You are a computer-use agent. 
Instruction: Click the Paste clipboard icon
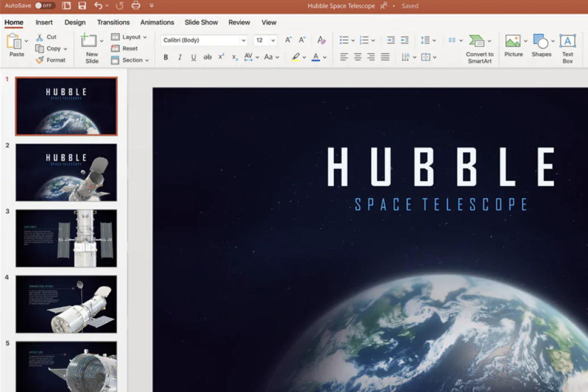pyautogui.click(x=15, y=41)
